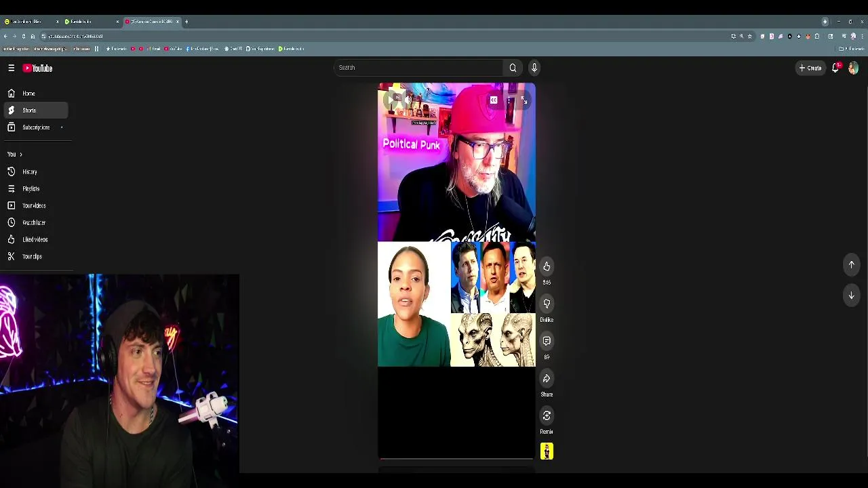Image resolution: width=868 pixels, height=488 pixels.
Task: Click the browser address bar URL
Action: tap(75, 37)
